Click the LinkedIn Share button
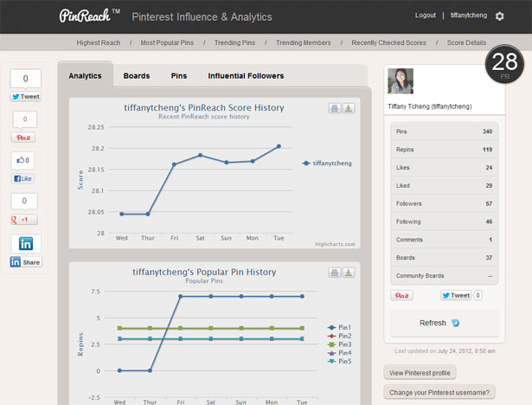Screen dimensions: 532x405 click(x=26, y=262)
